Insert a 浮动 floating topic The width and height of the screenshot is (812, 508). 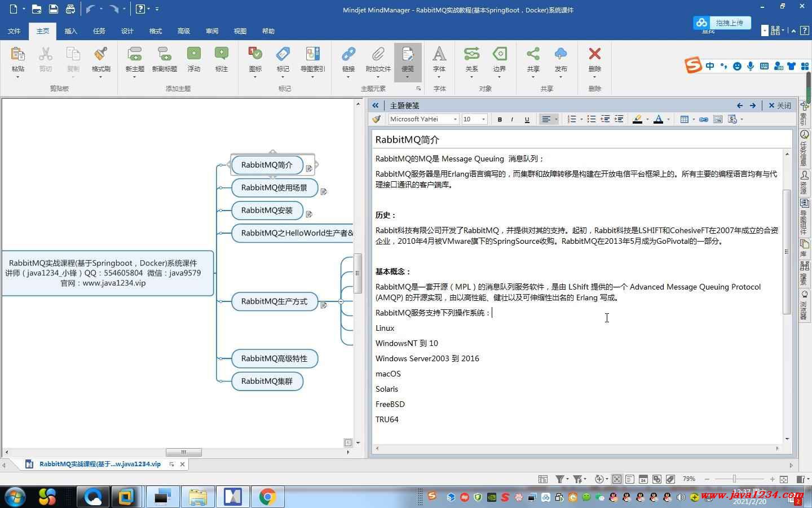coord(194,59)
